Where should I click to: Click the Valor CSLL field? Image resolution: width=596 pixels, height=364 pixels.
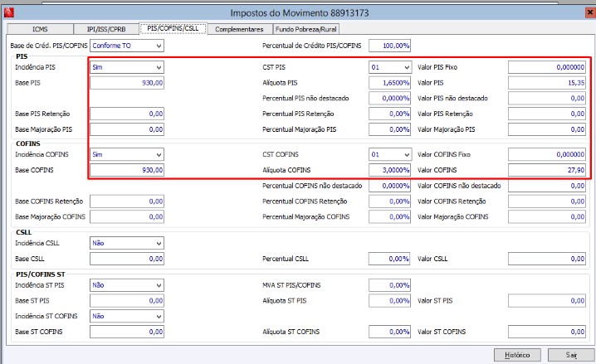(x=547, y=259)
